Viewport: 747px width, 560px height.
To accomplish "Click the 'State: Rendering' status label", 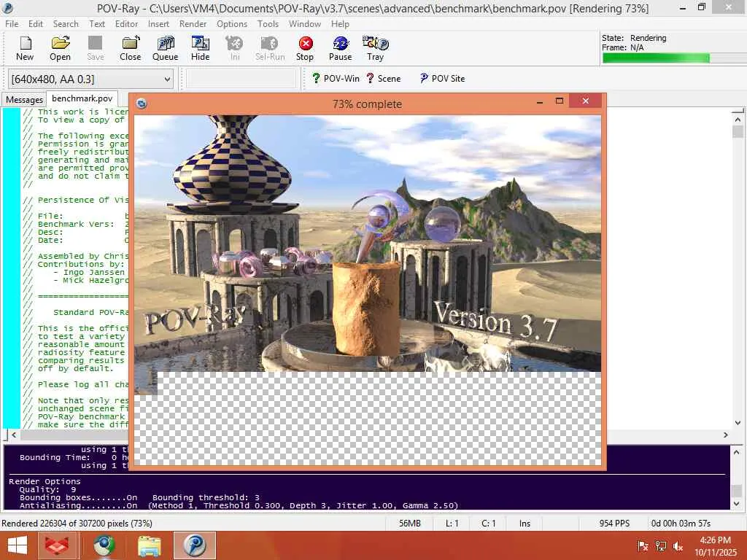I will coord(634,38).
